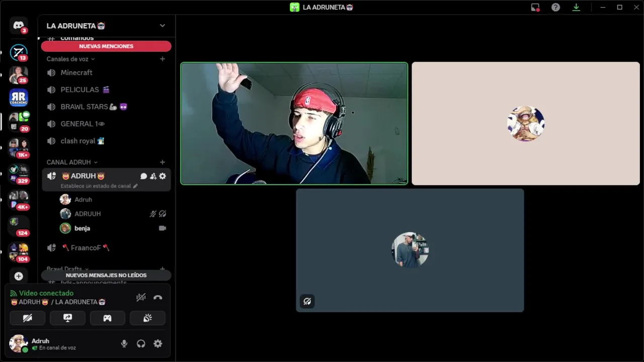Open the server with 124 notifications badge
Viewport: 644px width, 362px height.
19,226
